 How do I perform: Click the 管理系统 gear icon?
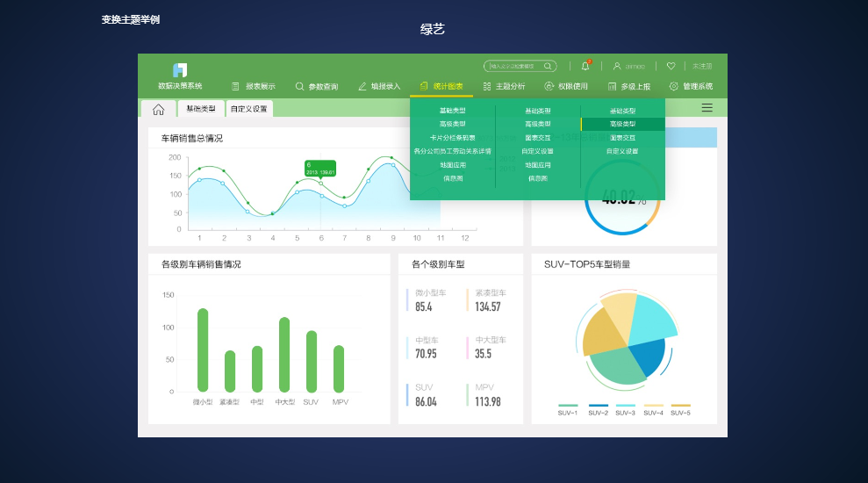coord(674,86)
